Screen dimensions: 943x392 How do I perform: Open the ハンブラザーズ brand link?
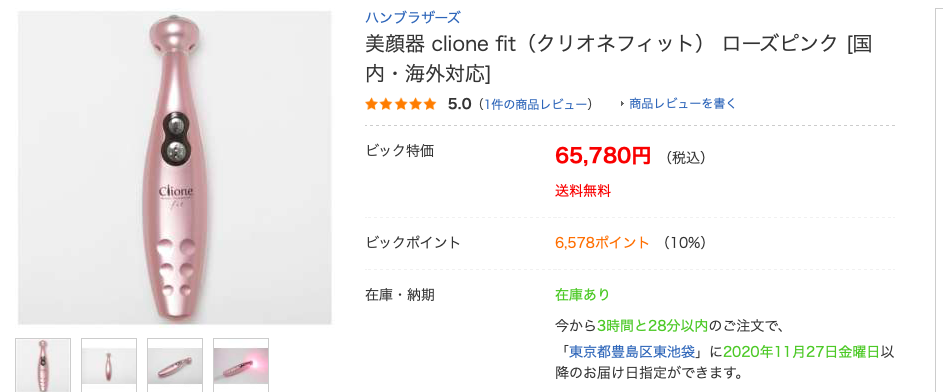[413, 17]
